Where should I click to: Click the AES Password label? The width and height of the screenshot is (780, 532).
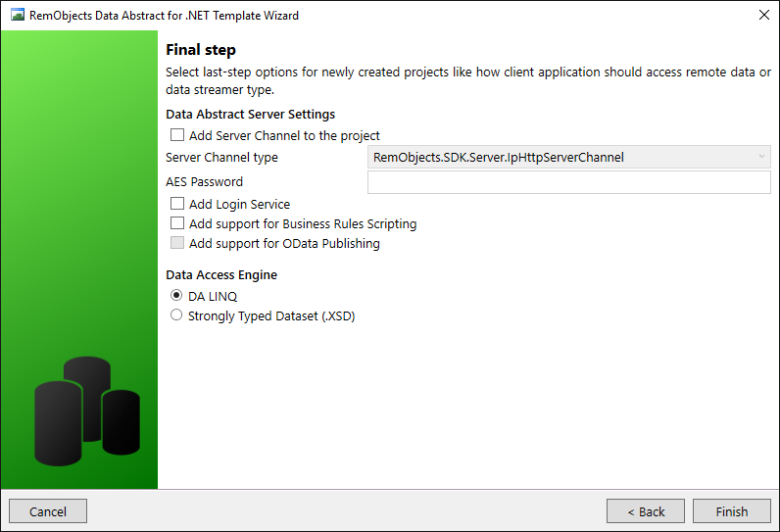[204, 182]
